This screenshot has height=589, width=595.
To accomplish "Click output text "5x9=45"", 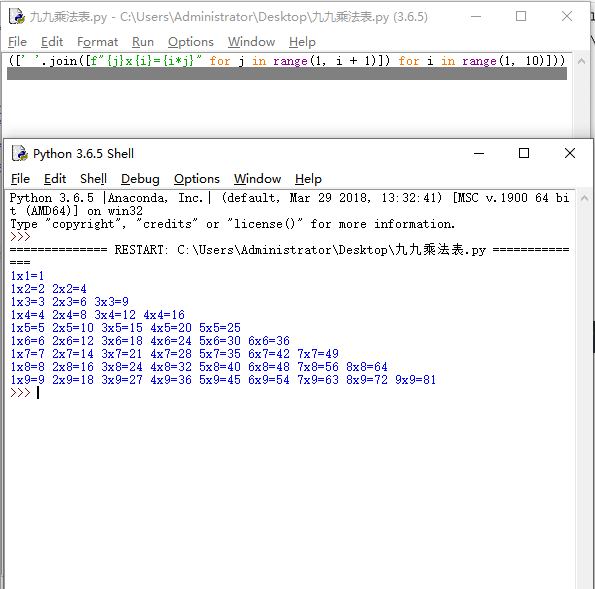I will [x=220, y=380].
